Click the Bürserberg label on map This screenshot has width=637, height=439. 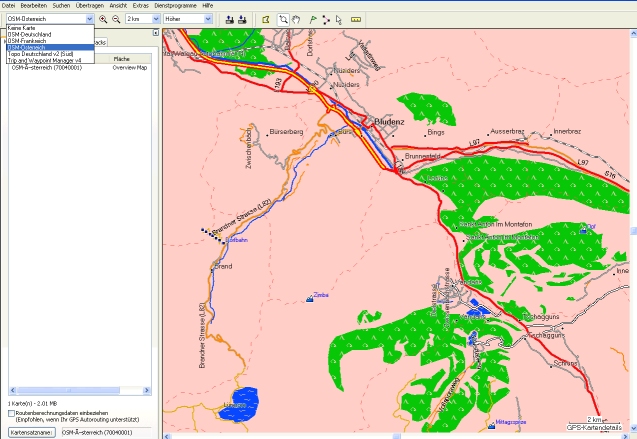pyautogui.click(x=286, y=132)
